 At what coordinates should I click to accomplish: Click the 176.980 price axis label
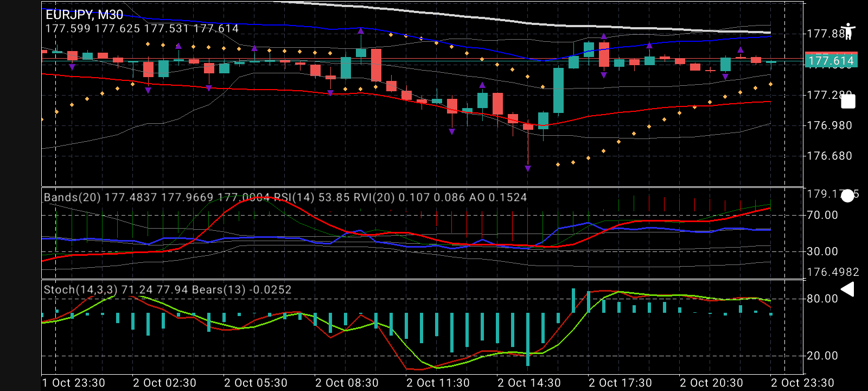(x=829, y=125)
